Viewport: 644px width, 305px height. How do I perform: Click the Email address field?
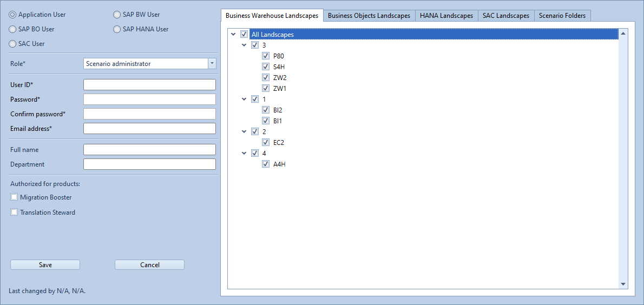tap(149, 128)
